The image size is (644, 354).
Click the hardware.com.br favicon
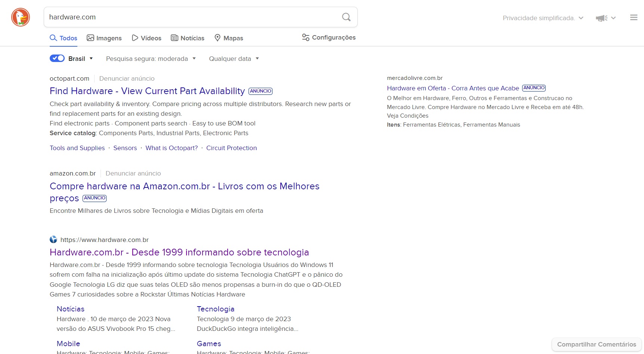pos(53,239)
